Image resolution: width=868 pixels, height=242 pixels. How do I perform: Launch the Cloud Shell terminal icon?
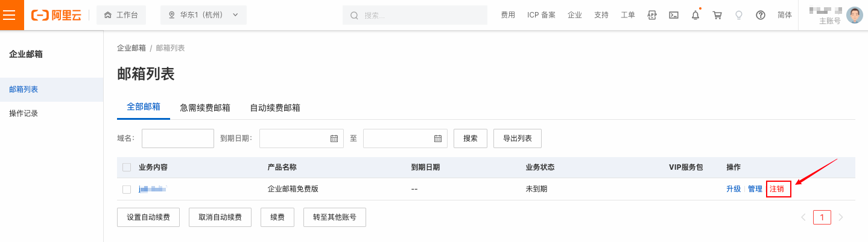674,15
